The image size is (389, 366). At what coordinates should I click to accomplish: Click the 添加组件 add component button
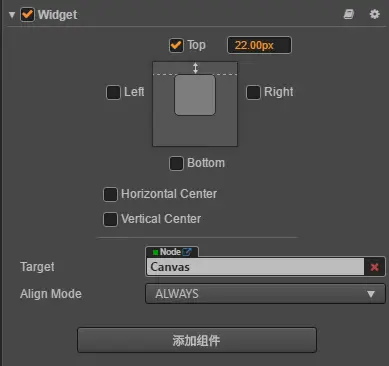(x=197, y=340)
